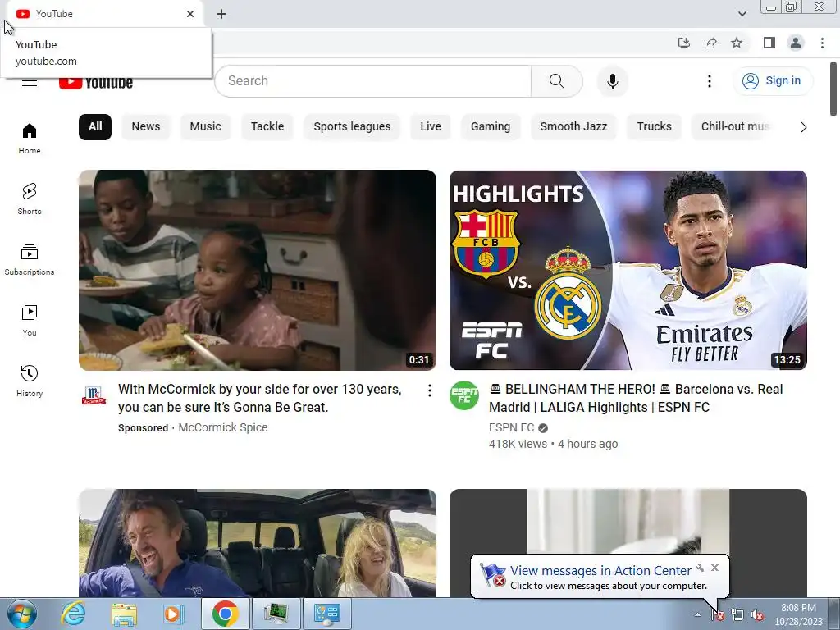Image resolution: width=840 pixels, height=630 pixels.
Task: Search with your voice microphone icon
Action: pos(612,81)
